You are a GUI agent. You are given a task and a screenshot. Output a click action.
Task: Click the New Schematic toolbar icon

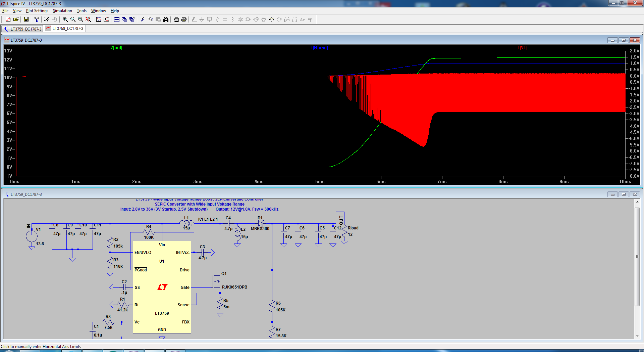coord(8,19)
